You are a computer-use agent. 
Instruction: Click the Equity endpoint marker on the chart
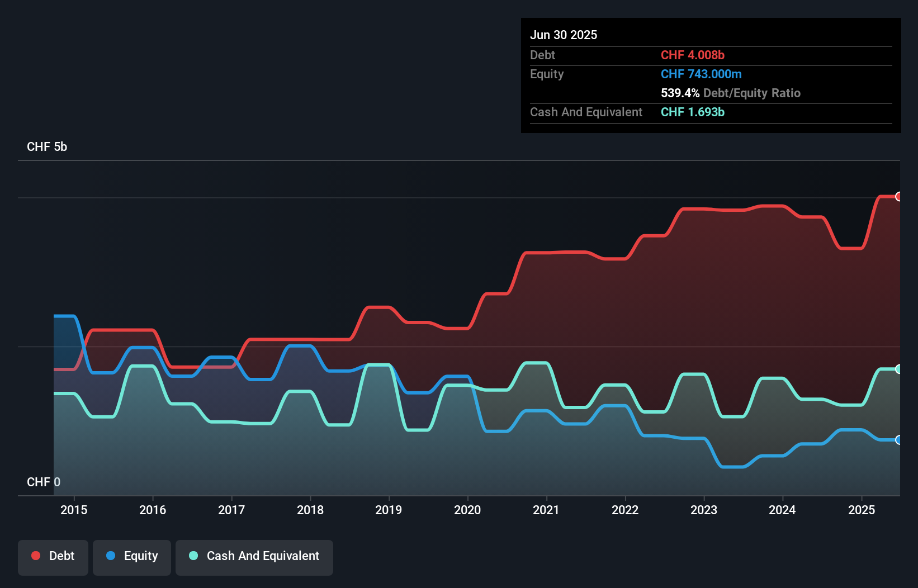point(898,440)
